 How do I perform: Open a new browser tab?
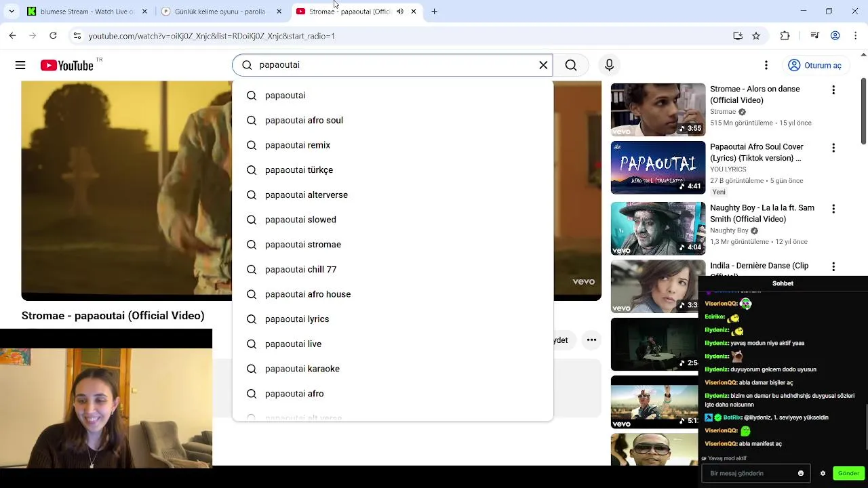coord(434,12)
